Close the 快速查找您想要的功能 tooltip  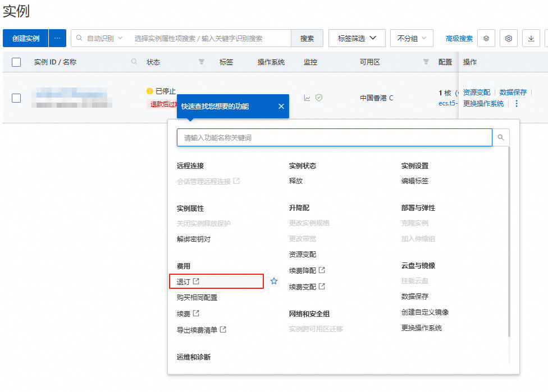(281, 106)
